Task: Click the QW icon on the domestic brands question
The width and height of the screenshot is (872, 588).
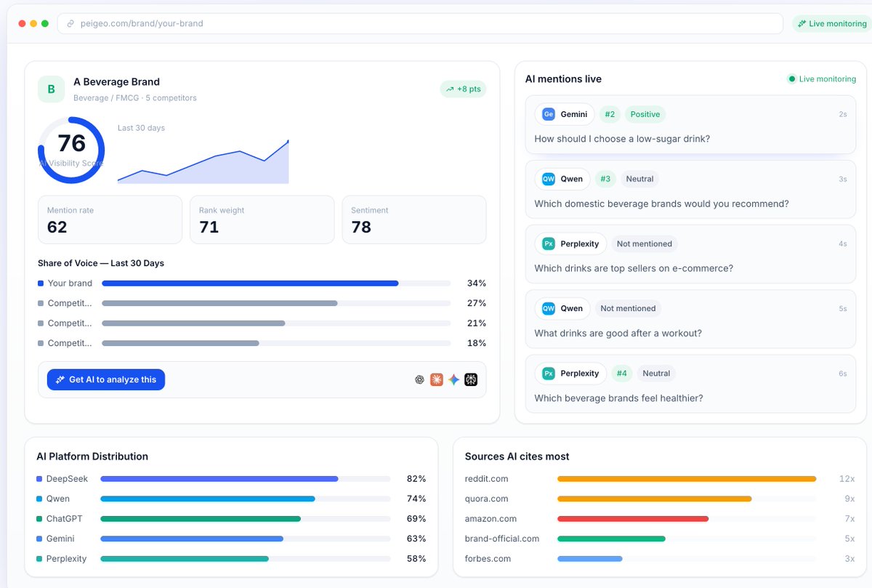Action: point(549,179)
